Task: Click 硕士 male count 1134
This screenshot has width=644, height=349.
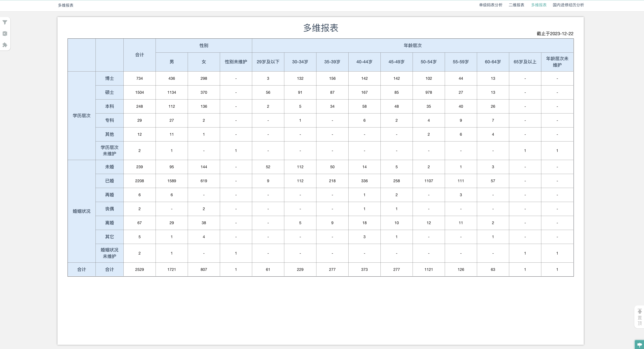Action: point(171,92)
